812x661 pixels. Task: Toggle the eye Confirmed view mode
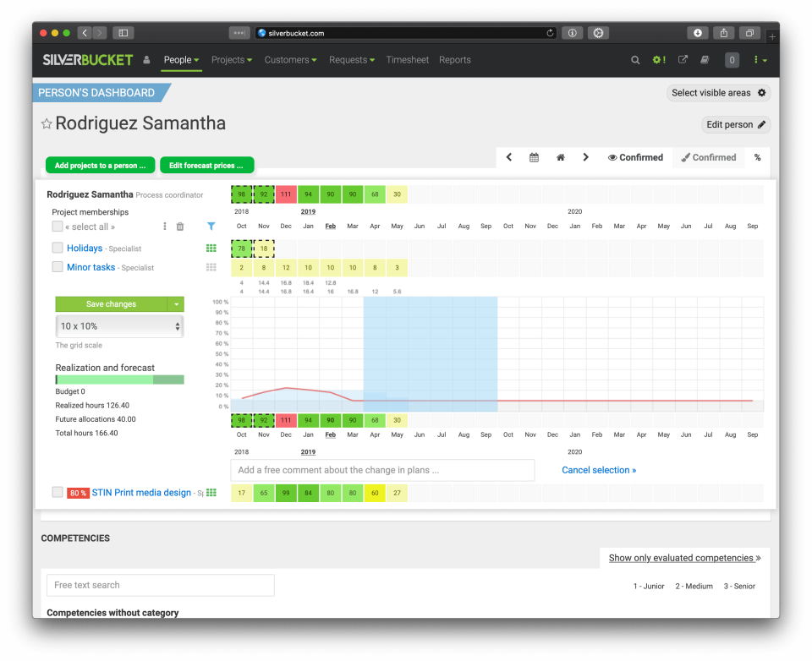click(x=635, y=157)
